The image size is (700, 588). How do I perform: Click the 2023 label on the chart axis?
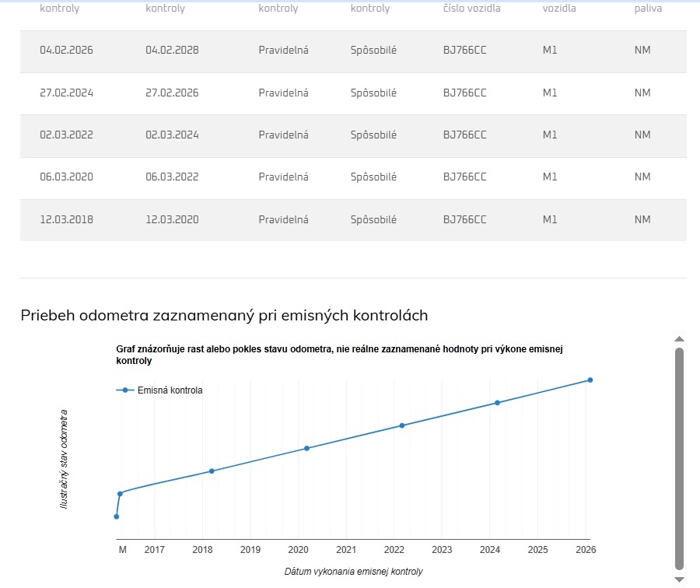pyautogui.click(x=442, y=550)
